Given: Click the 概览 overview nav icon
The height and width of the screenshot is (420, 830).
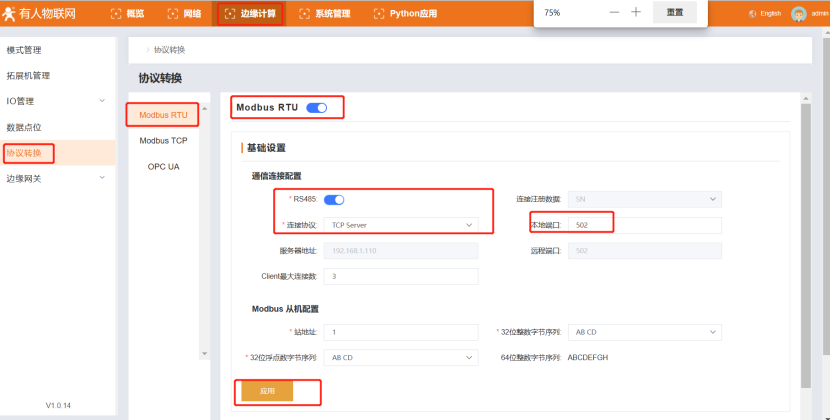Looking at the screenshot, I should [x=115, y=14].
